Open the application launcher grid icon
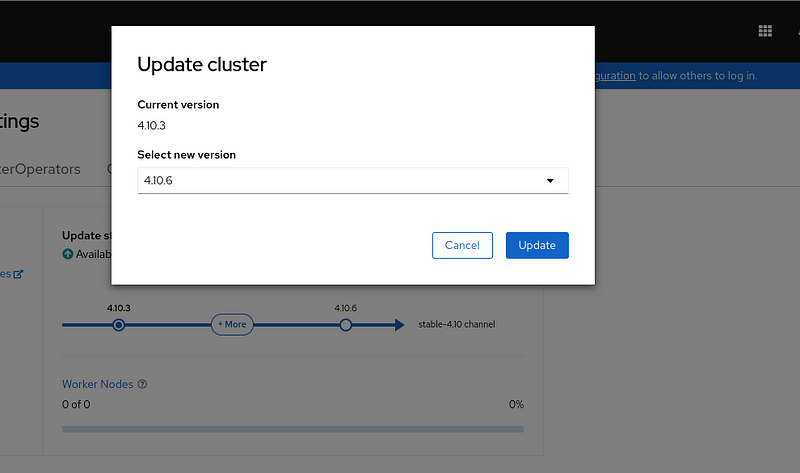 pyautogui.click(x=765, y=31)
